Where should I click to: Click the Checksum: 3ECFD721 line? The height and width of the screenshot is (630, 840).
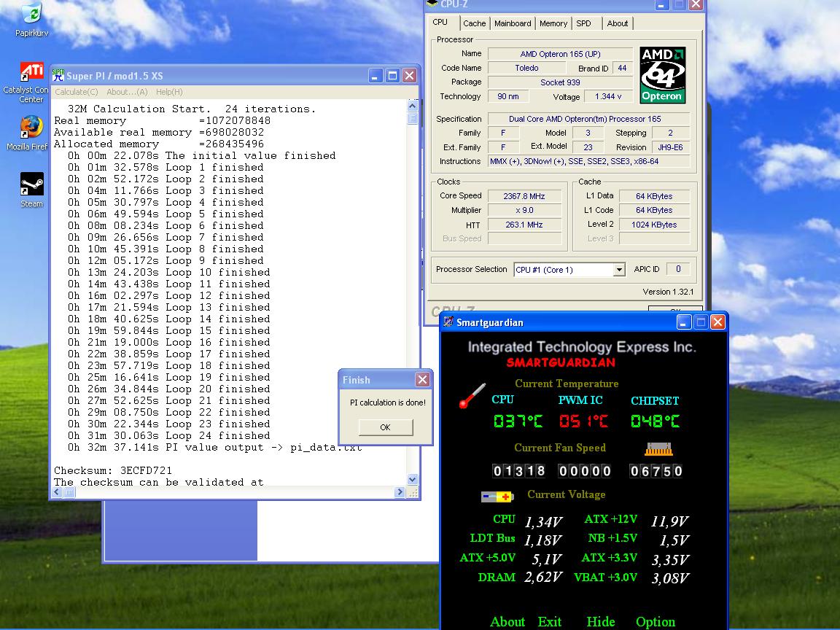[x=113, y=470]
